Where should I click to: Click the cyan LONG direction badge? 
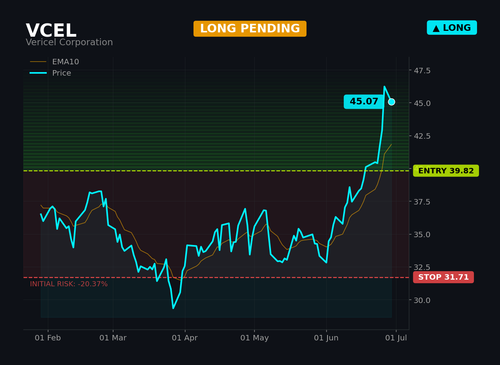[x=452, y=28]
